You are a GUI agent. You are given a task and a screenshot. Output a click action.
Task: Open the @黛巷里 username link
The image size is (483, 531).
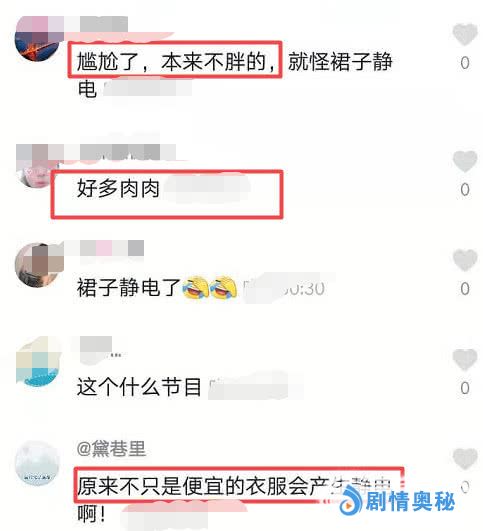[111, 448]
